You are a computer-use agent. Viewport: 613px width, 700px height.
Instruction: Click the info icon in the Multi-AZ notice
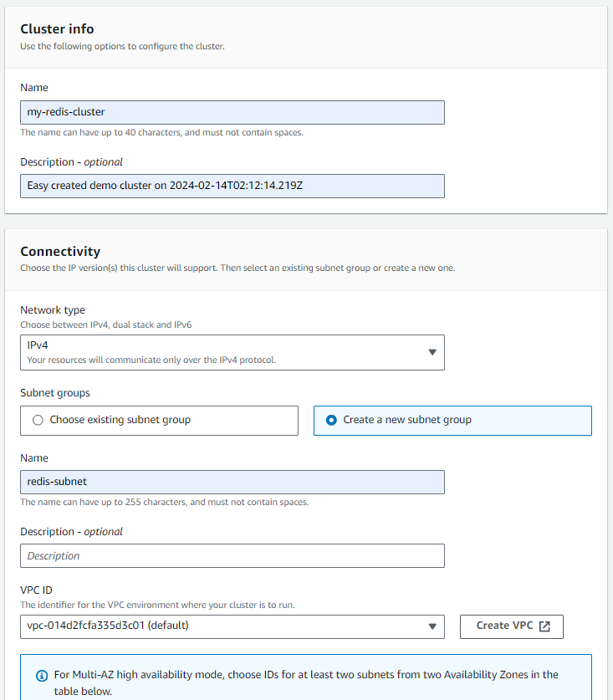42,676
